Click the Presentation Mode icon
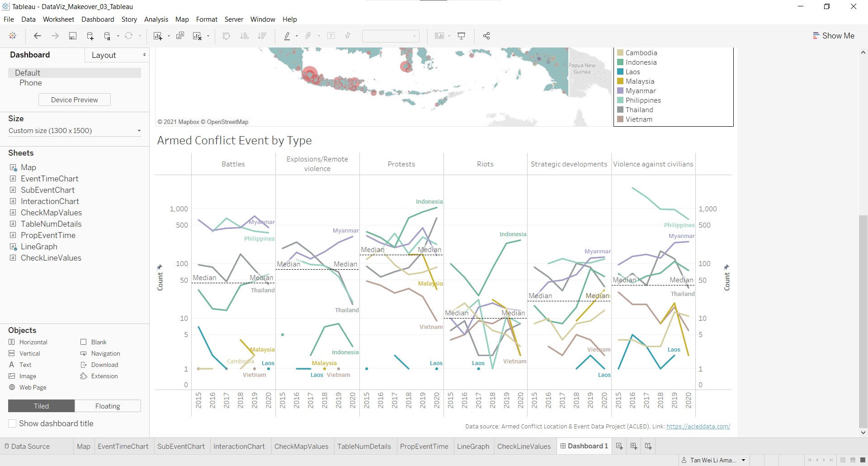Viewport: 868px width, 466px height. (x=462, y=36)
